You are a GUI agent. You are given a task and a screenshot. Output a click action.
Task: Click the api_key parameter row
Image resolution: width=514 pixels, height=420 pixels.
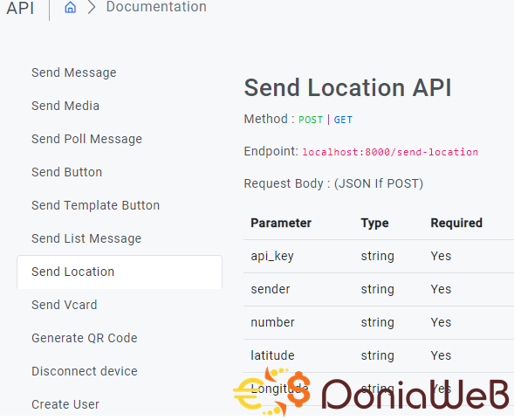379,256
